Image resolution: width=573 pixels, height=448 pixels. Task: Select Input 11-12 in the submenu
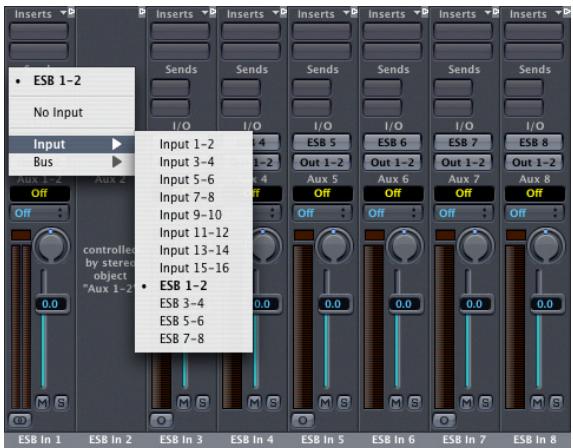pyautogui.click(x=194, y=232)
